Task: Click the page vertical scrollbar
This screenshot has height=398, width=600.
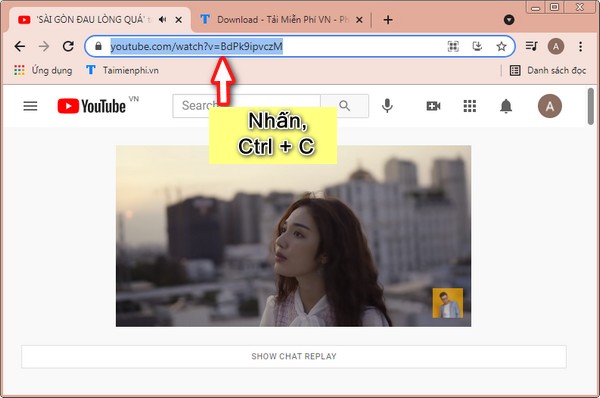Action: (x=591, y=106)
